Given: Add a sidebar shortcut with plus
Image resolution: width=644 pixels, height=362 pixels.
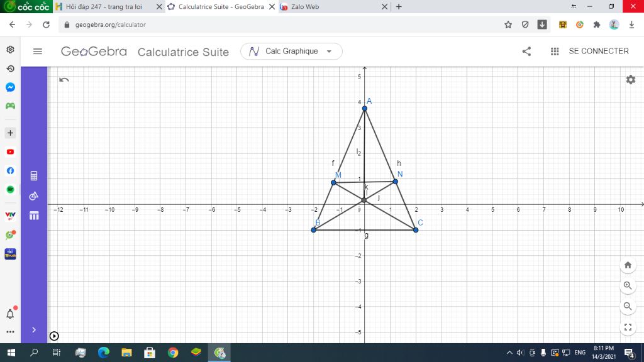Looking at the screenshot, I should 10,133.
